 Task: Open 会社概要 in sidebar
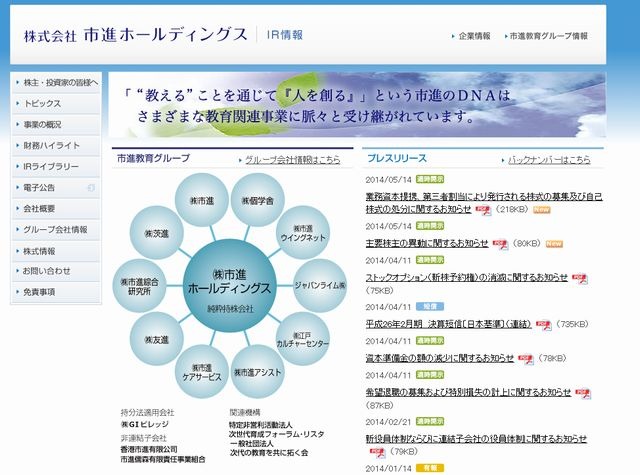pos(56,209)
